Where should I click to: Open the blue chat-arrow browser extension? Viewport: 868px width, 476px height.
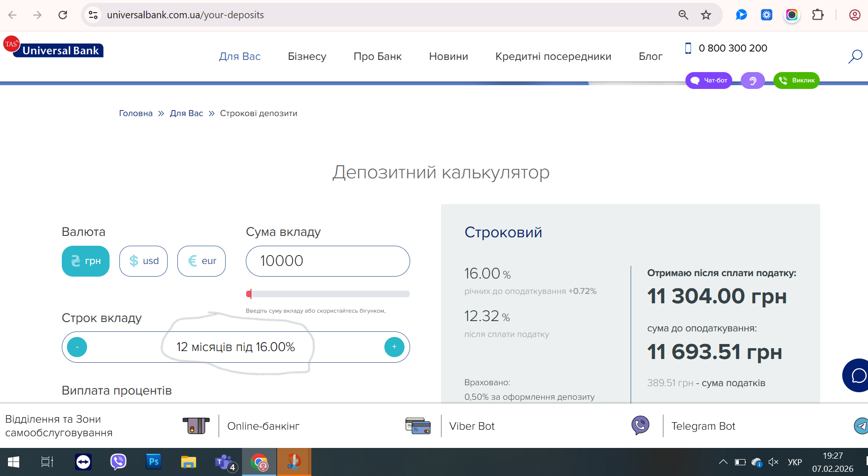click(741, 15)
